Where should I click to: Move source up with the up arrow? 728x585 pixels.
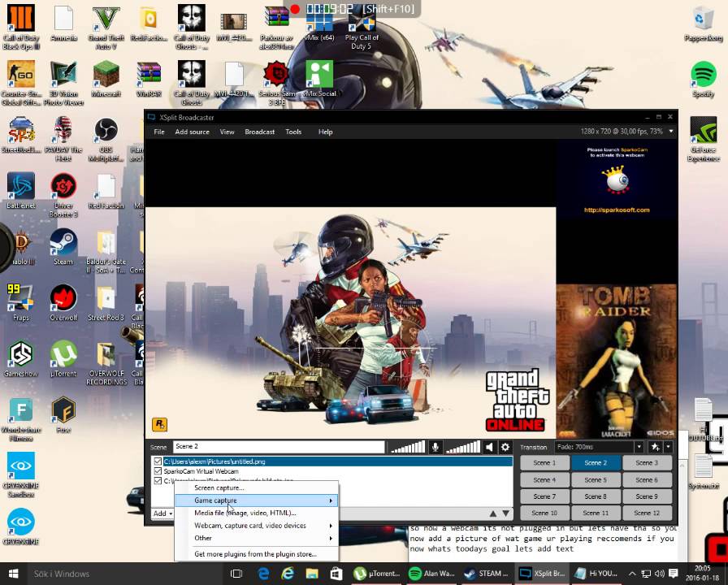[x=493, y=513]
